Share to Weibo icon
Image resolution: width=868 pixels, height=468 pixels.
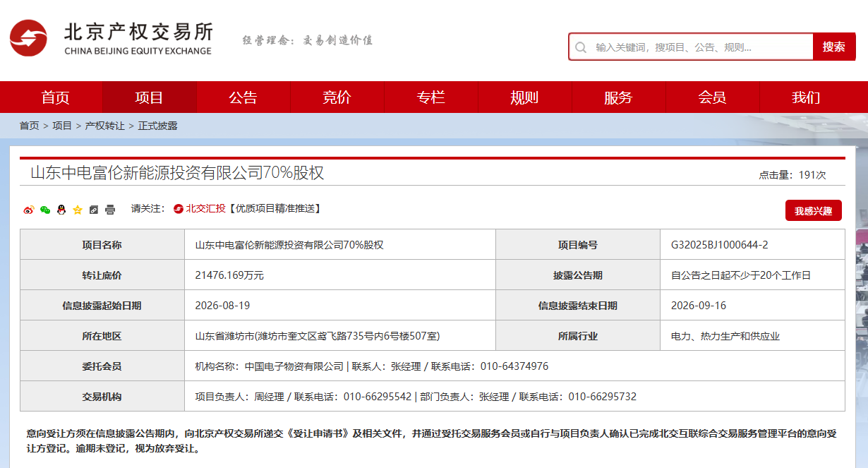[29, 210]
